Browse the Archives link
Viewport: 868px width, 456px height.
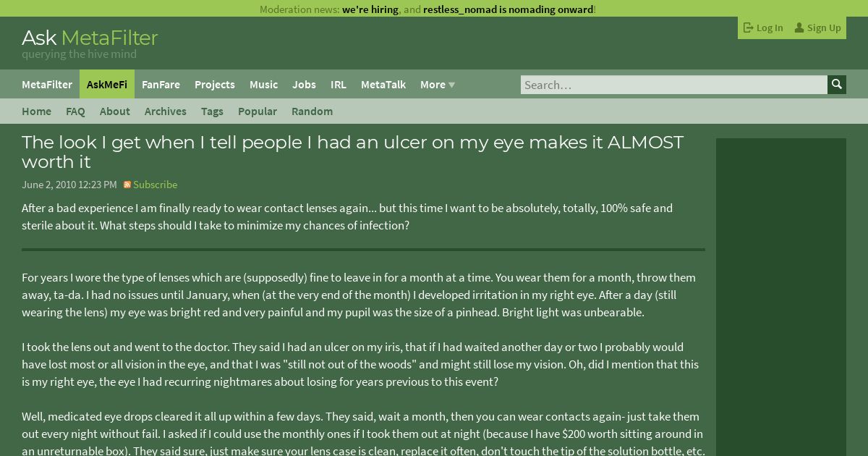tap(166, 111)
